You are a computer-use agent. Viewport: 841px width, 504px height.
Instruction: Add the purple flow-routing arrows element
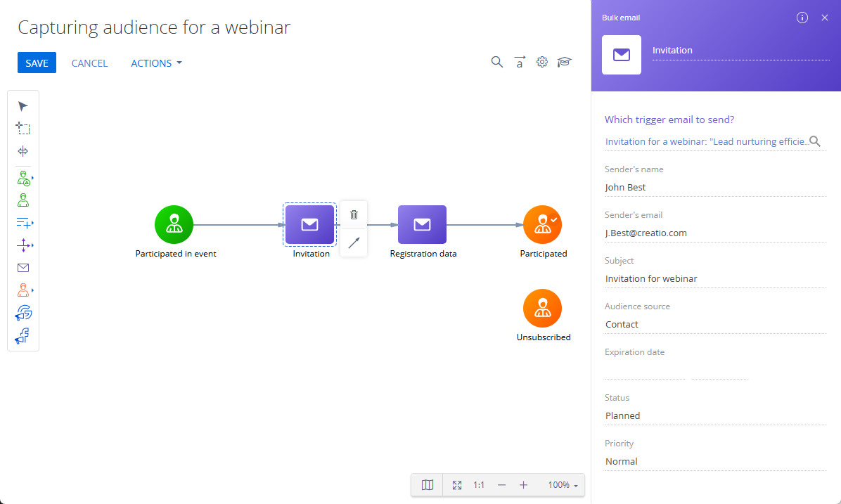point(24,245)
